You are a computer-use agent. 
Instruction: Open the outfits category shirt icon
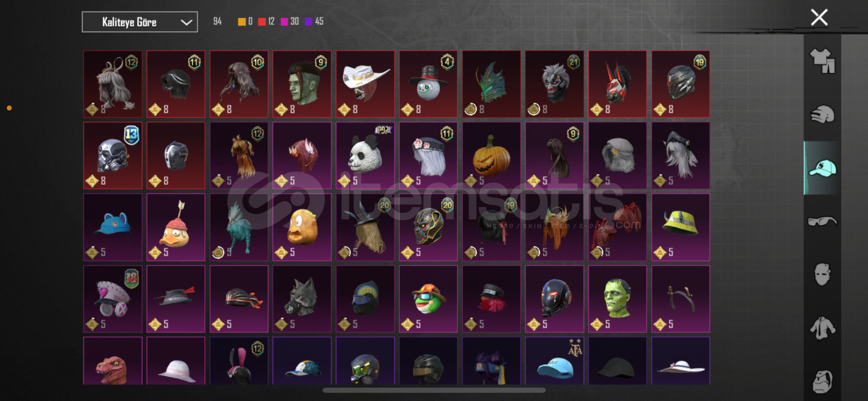(x=822, y=61)
